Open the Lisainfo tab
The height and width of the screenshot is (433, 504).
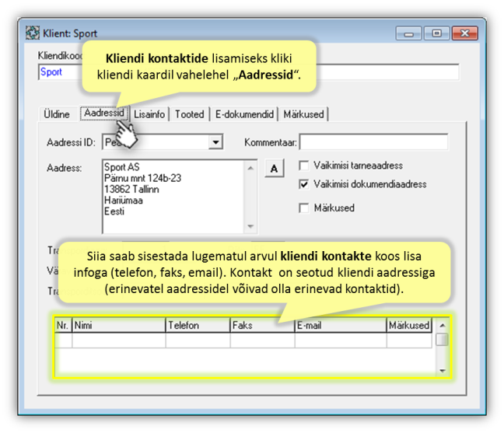(149, 114)
